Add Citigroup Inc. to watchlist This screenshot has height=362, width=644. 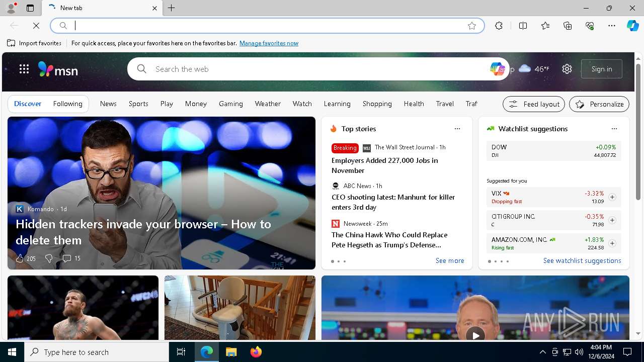pos(612,220)
